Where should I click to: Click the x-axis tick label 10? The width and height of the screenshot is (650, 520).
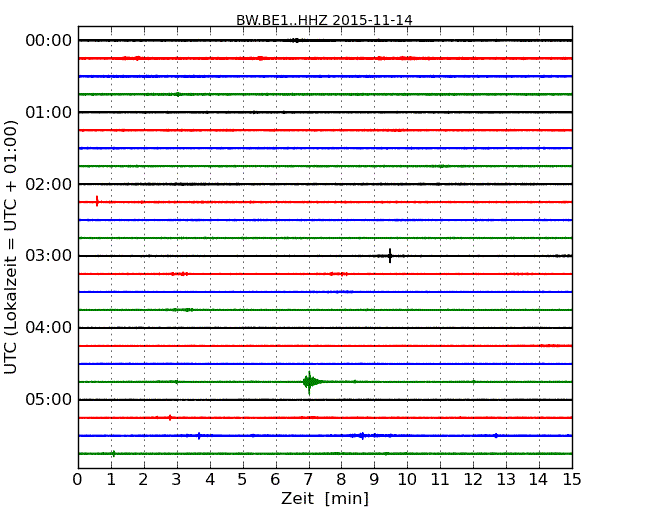coord(407,480)
